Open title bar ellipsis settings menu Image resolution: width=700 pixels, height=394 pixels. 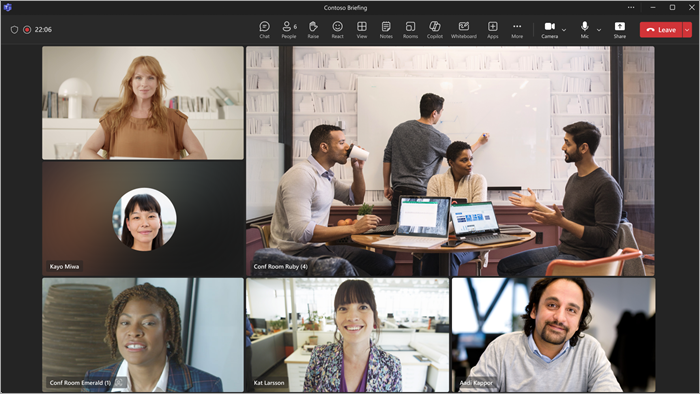[631, 7]
